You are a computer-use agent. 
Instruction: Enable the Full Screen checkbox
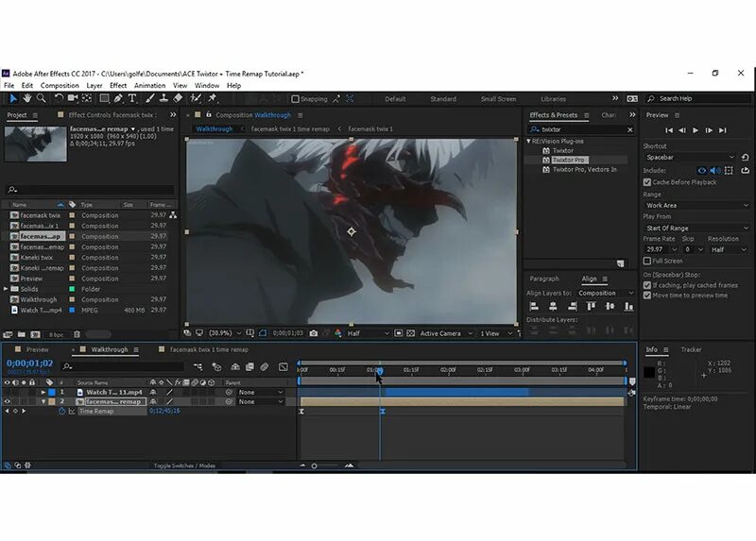(647, 261)
